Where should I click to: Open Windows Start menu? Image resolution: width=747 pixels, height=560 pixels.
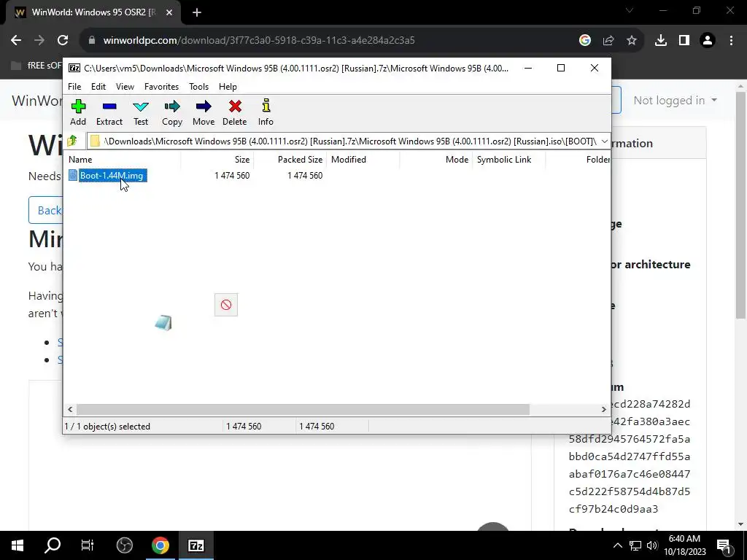pos(18,545)
